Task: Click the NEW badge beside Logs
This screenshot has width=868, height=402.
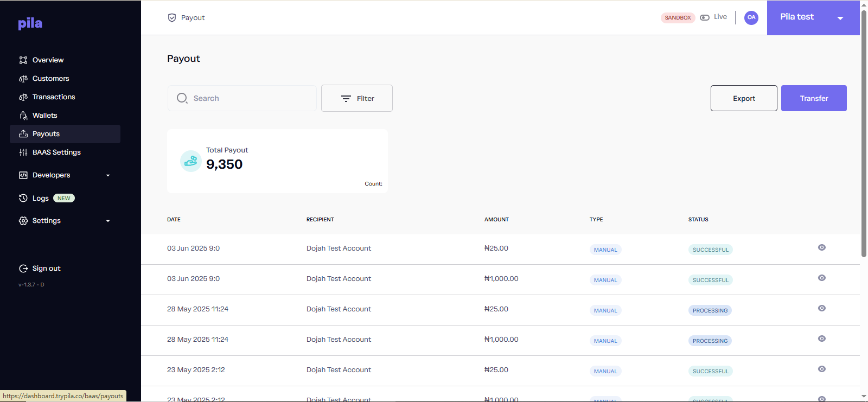Action: 64,198
